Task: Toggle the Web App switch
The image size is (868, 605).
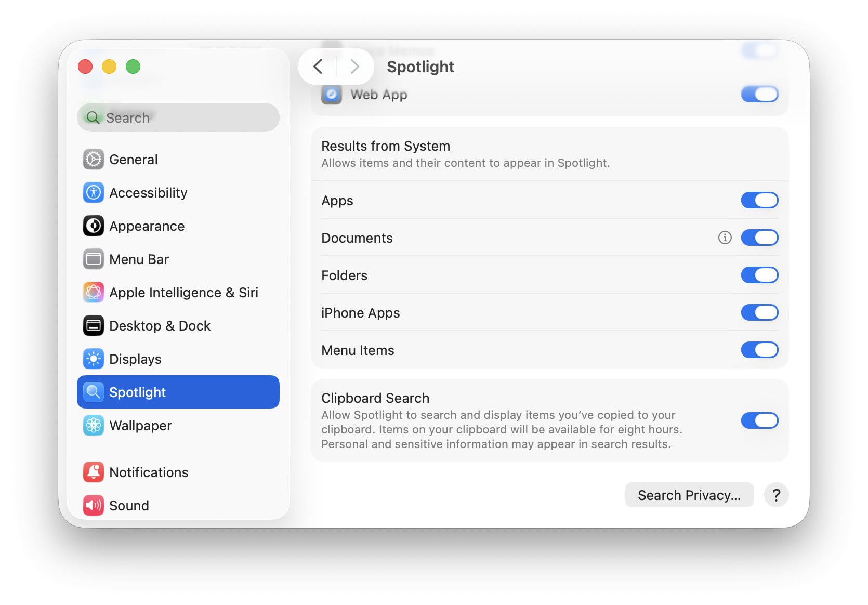Action: (x=760, y=94)
